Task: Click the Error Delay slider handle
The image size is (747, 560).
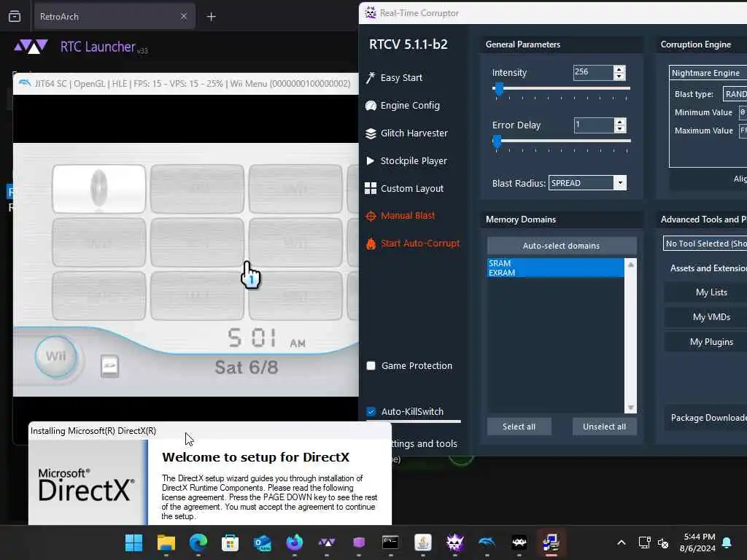Action: point(497,141)
